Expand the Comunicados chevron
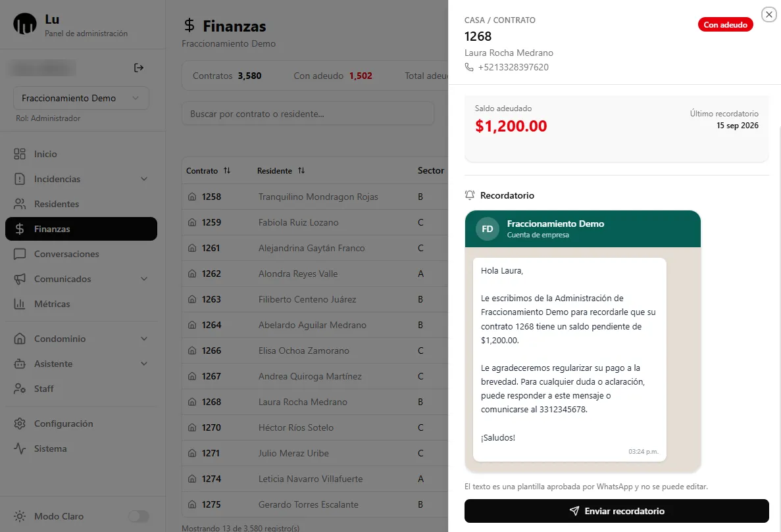The width and height of the screenshot is (781, 532). (x=144, y=279)
